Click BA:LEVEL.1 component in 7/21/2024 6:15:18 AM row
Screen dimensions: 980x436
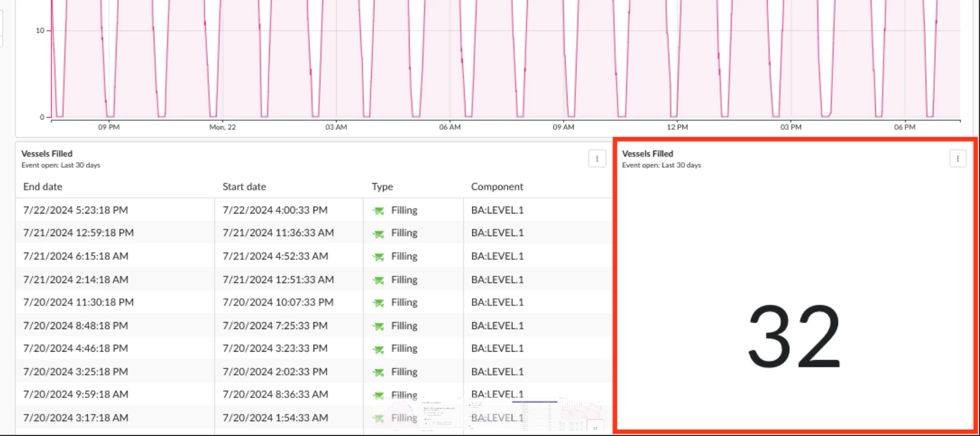[x=497, y=256]
